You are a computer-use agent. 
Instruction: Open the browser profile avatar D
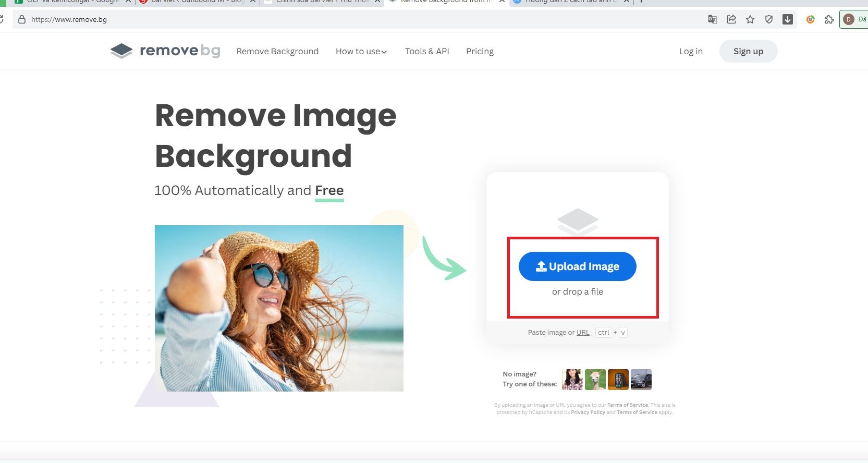point(849,19)
